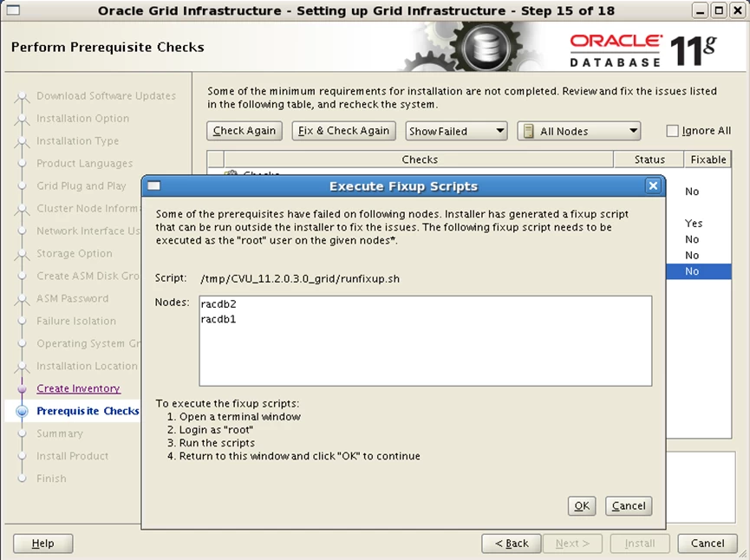Open the Create Inventory step link
Screen dimensions: 750x560
(78, 388)
